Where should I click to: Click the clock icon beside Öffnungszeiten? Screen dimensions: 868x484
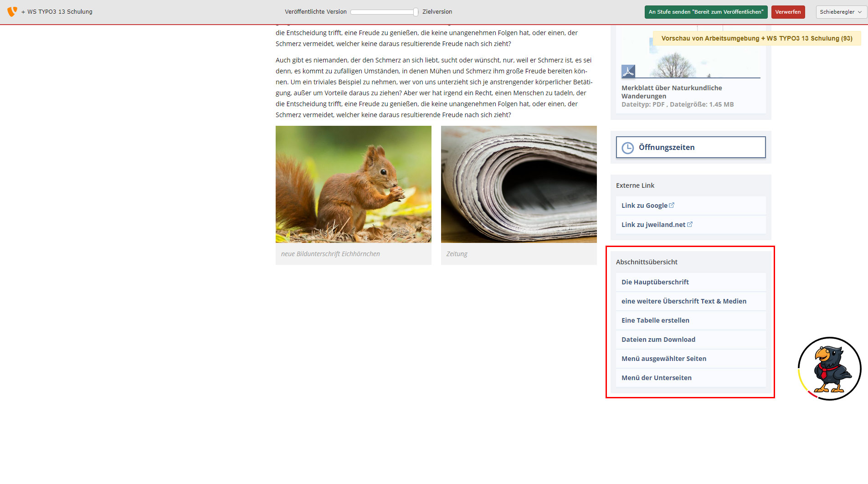(628, 148)
